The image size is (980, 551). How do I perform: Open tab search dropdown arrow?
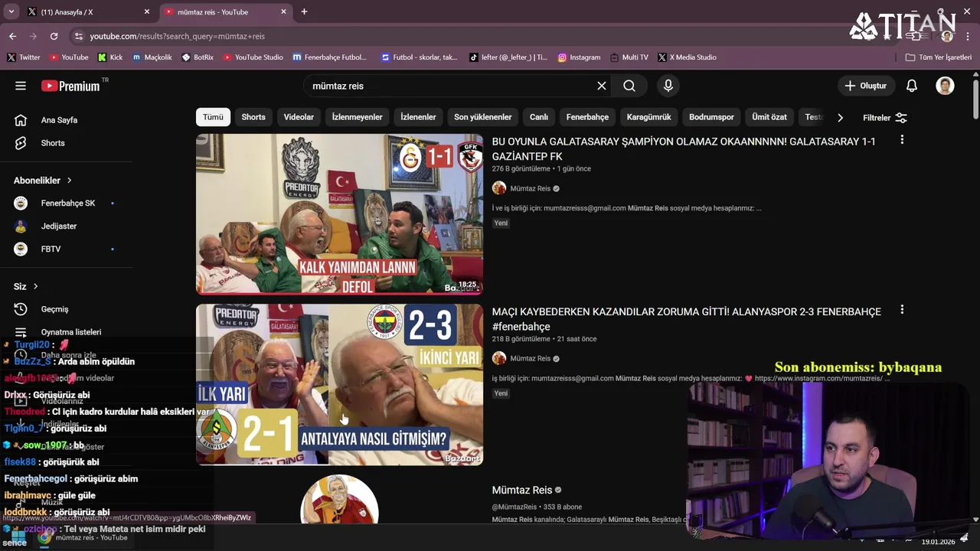11,11
